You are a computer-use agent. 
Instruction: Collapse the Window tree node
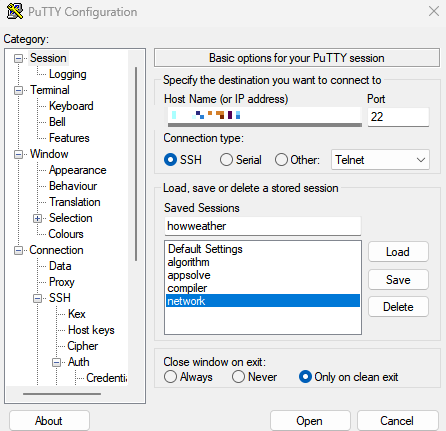(x=18, y=155)
